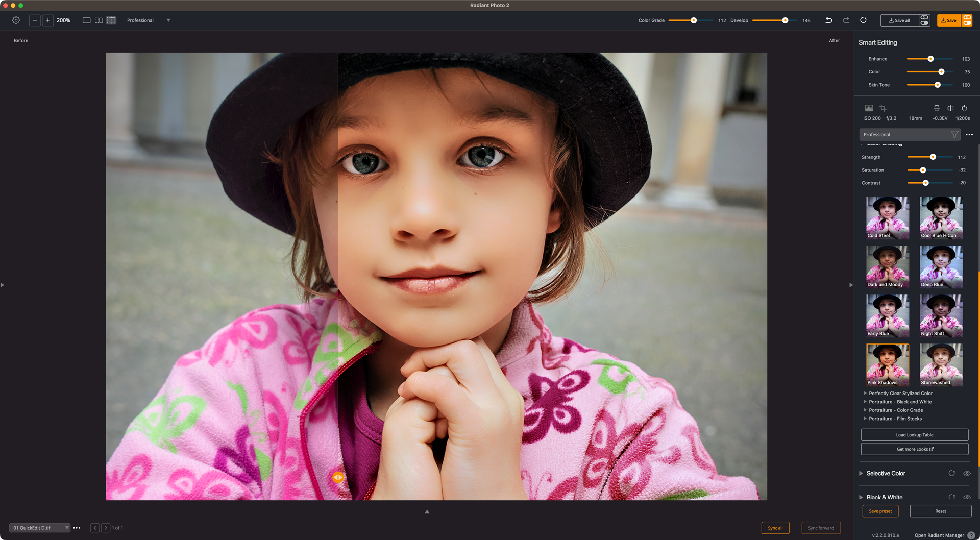Image resolution: width=980 pixels, height=540 pixels.
Task: Open the settings gear icon
Action: (x=15, y=20)
